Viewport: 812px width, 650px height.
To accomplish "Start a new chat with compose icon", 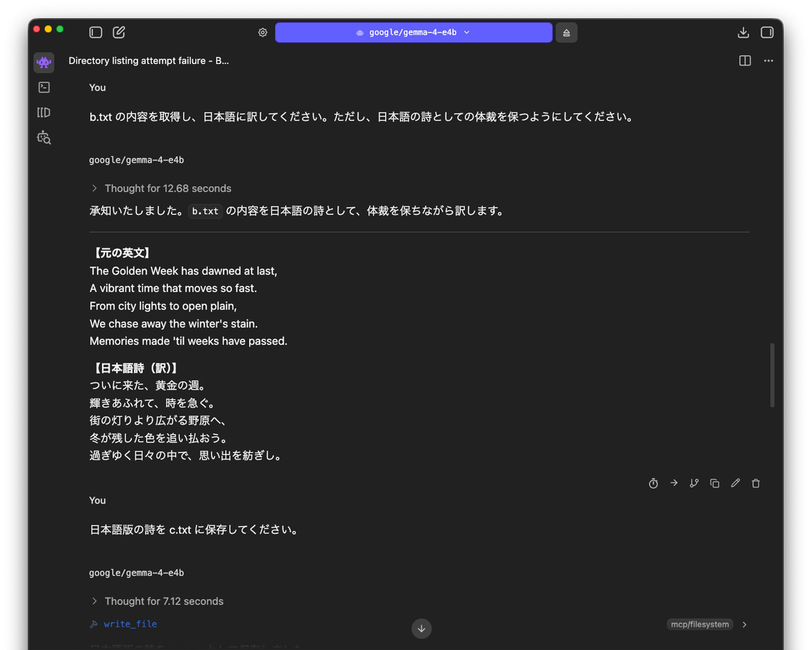I will tap(119, 32).
